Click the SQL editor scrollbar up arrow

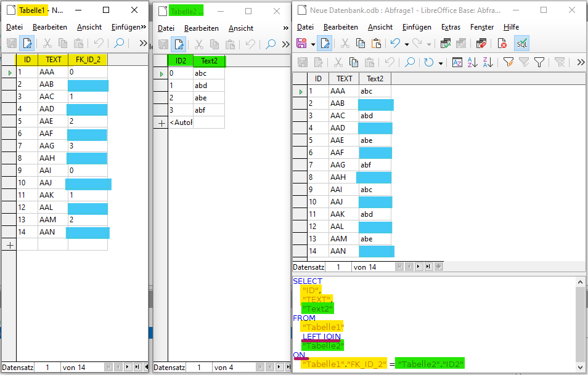click(580, 282)
